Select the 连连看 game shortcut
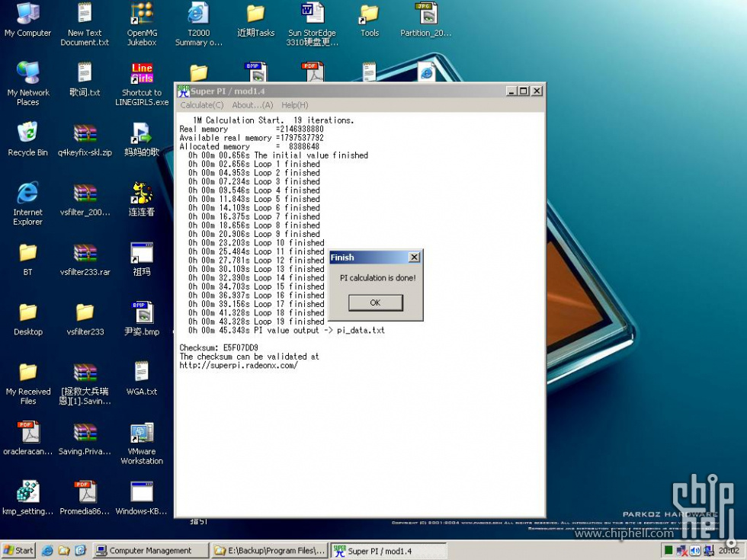747x560 pixels. (x=142, y=199)
